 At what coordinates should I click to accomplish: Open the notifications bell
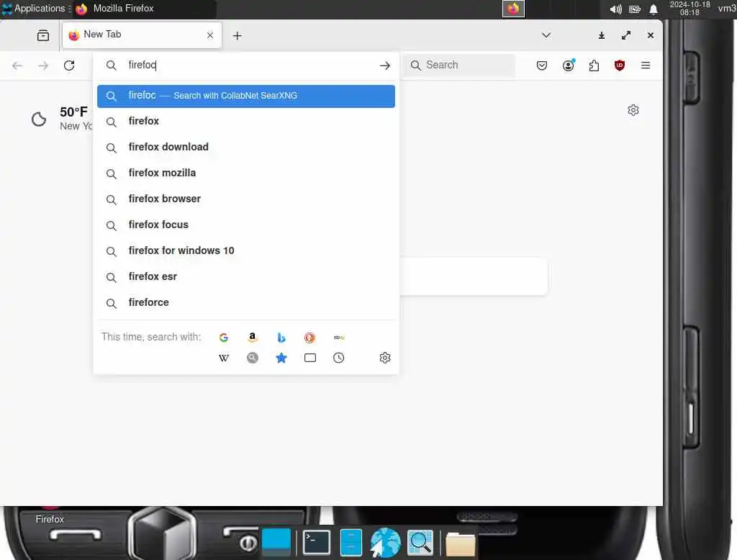[654, 9]
